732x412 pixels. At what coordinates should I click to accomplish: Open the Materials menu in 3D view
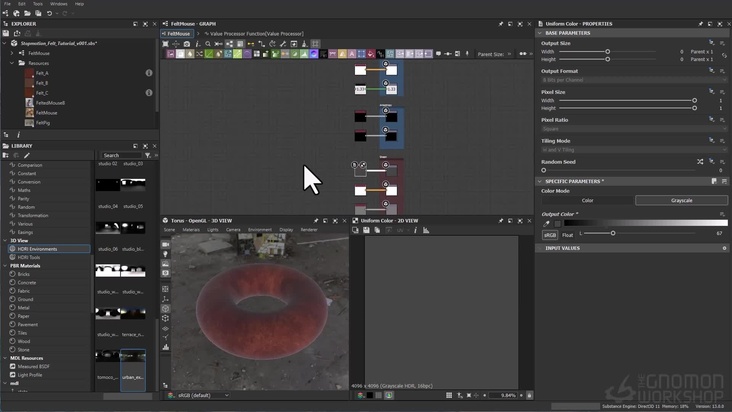coord(190,229)
